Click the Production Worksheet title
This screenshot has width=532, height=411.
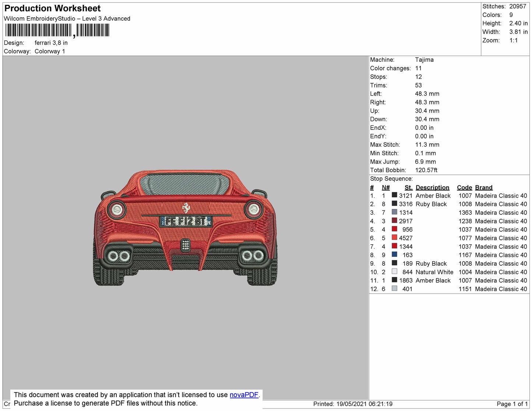pos(52,8)
